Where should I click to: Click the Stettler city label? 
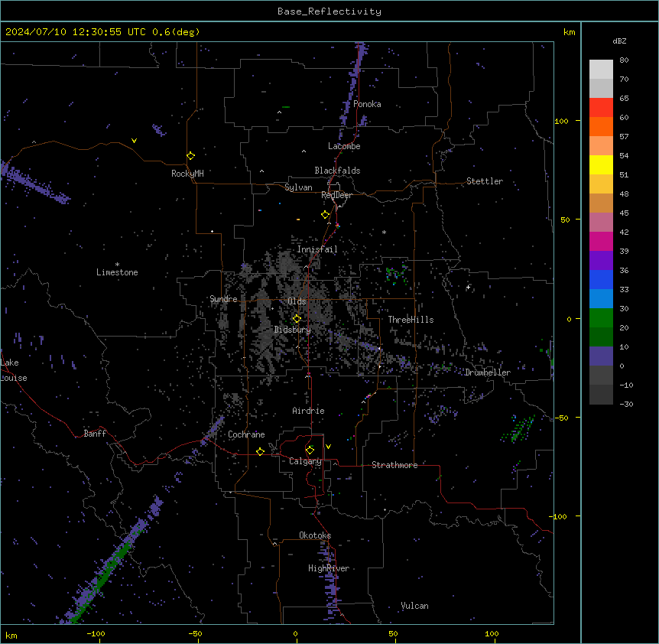pyautogui.click(x=485, y=181)
